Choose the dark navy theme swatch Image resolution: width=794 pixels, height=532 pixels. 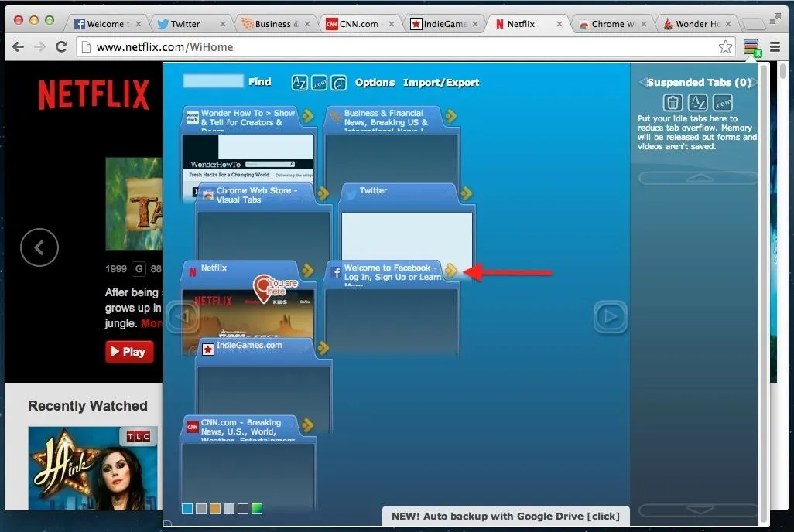pyautogui.click(x=243, y=509)
